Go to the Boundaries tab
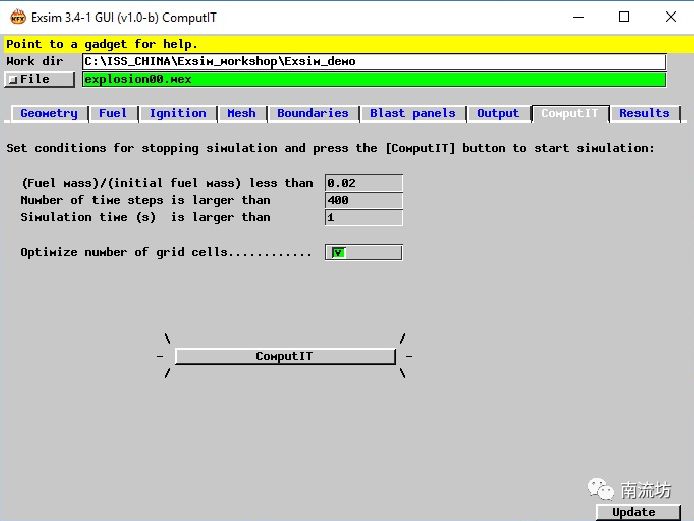The image size is (694, 521). (x=313, y=113)
